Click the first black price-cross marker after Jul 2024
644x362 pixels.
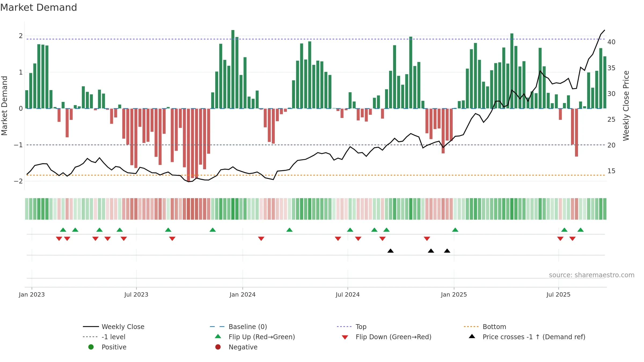391,251
